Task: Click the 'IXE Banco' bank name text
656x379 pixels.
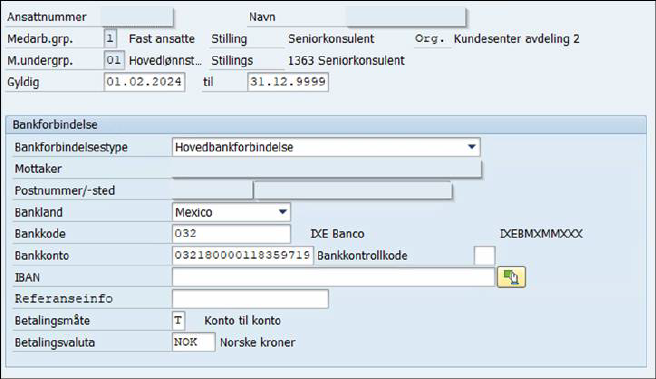Action: click(337, 233)
